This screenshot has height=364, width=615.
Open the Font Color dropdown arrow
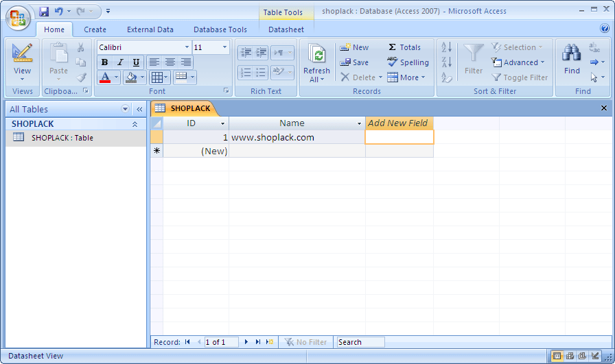(116, 77)
